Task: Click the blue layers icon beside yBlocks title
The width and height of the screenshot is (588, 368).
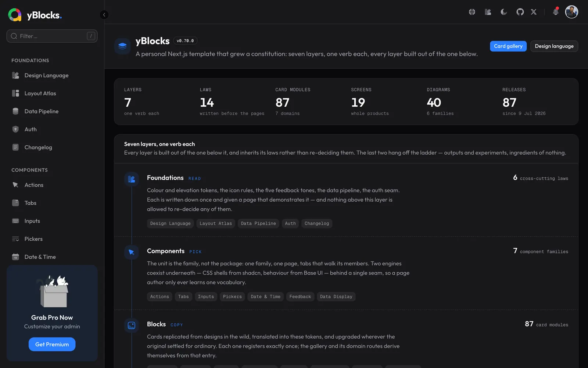Action: pyautogui.click(x=122, y=46)
